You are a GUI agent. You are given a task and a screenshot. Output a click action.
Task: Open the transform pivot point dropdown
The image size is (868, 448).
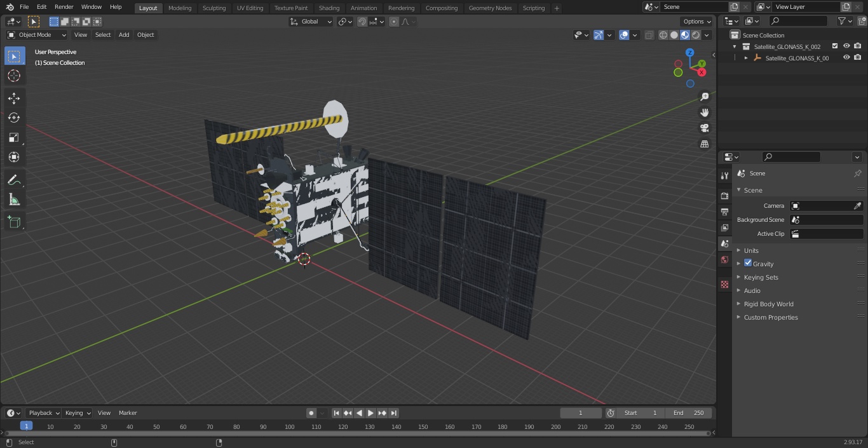(345, 22)
